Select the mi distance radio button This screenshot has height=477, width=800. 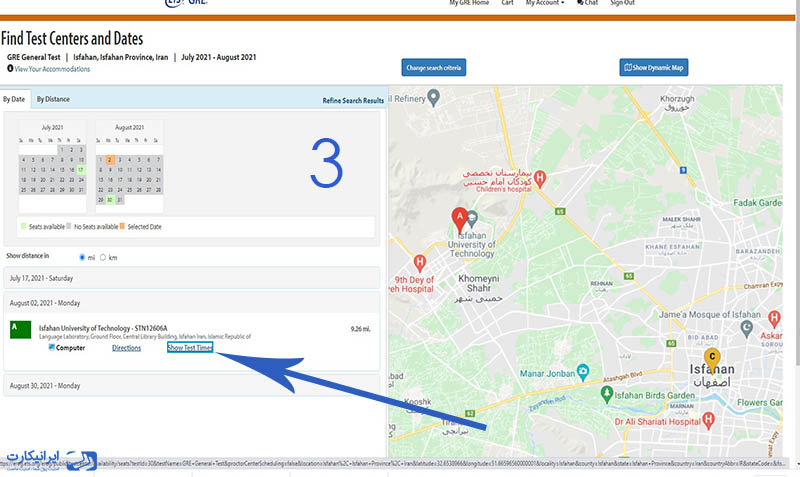(82, 258)
